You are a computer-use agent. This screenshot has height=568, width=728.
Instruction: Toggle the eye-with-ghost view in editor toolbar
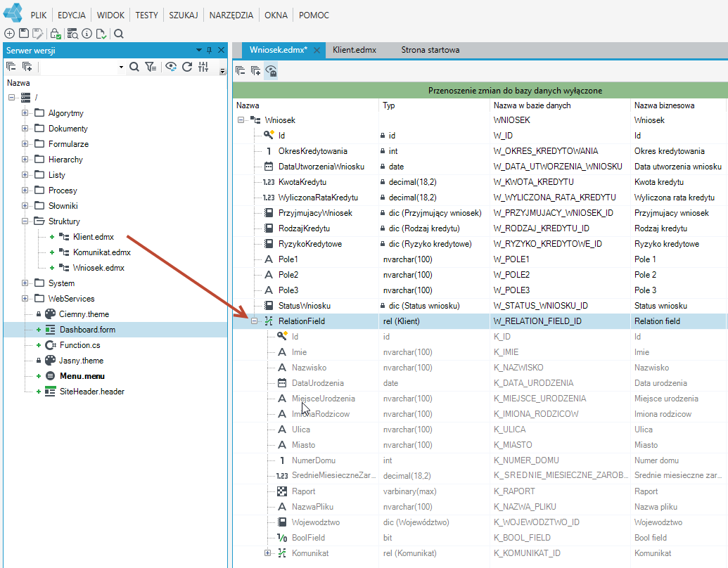tap(271, 70)
